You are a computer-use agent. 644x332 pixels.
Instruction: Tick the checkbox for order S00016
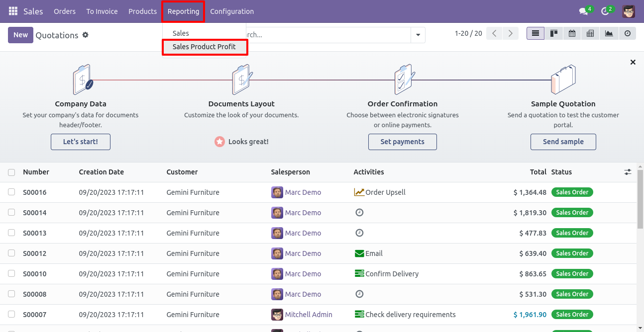tap(11, 192)
